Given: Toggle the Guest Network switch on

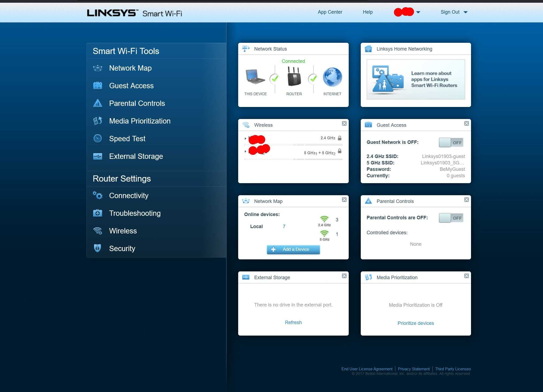Looking at the screenshot, I should [x=451, y=143].
